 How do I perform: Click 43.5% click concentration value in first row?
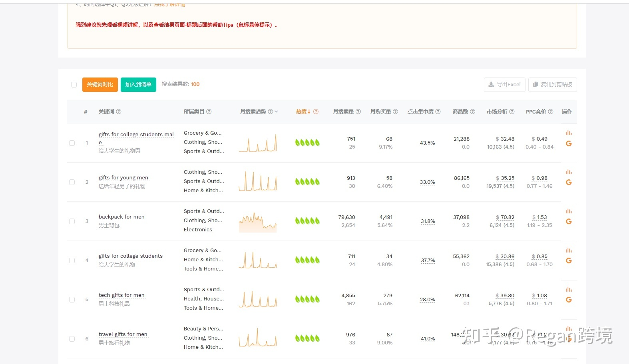tap(427, 143)
